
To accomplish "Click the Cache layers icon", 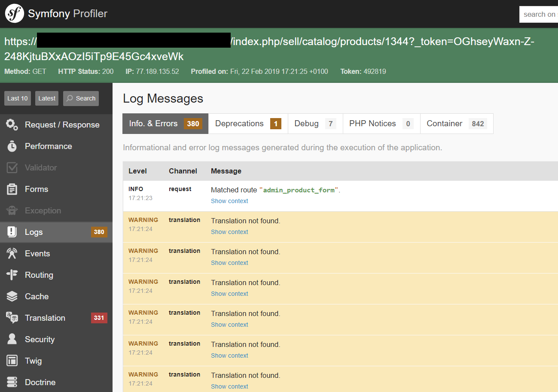I will point(12,297).
